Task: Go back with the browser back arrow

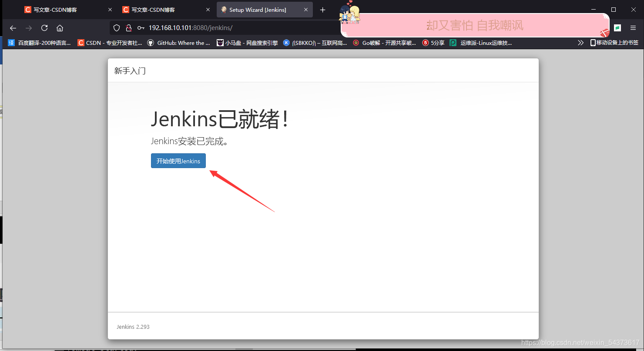Action: pos(13,28)
